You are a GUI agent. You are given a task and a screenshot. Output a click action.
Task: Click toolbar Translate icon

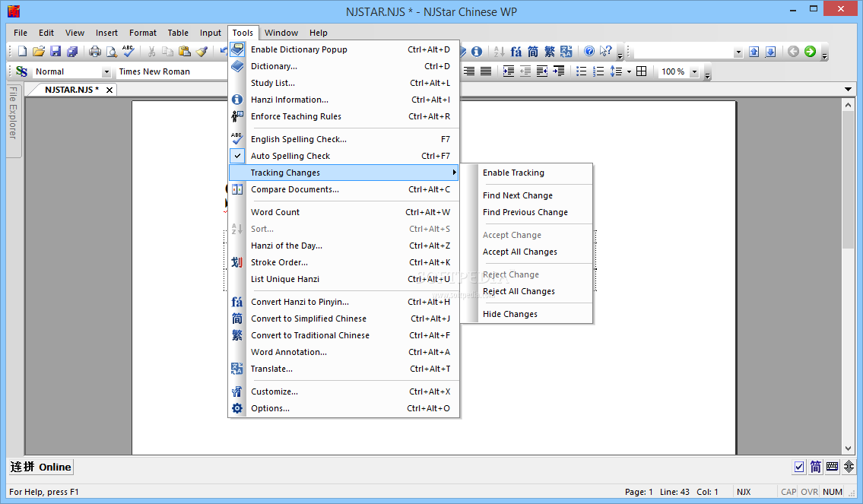click(x=566, y=51)
